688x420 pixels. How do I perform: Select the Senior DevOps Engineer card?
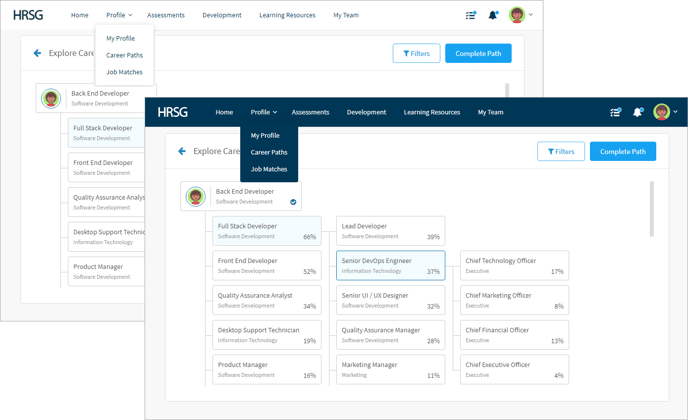click(391, 266)
